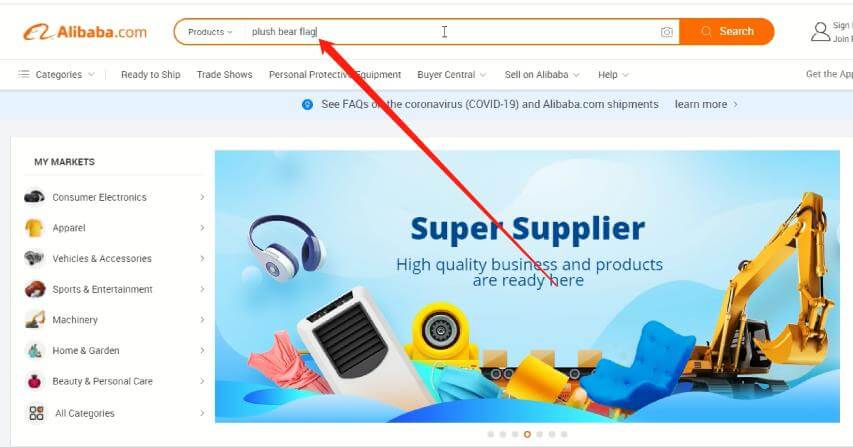
Task: Click the Beauty & Personal Care icon
Action: [x=34, y=381]
